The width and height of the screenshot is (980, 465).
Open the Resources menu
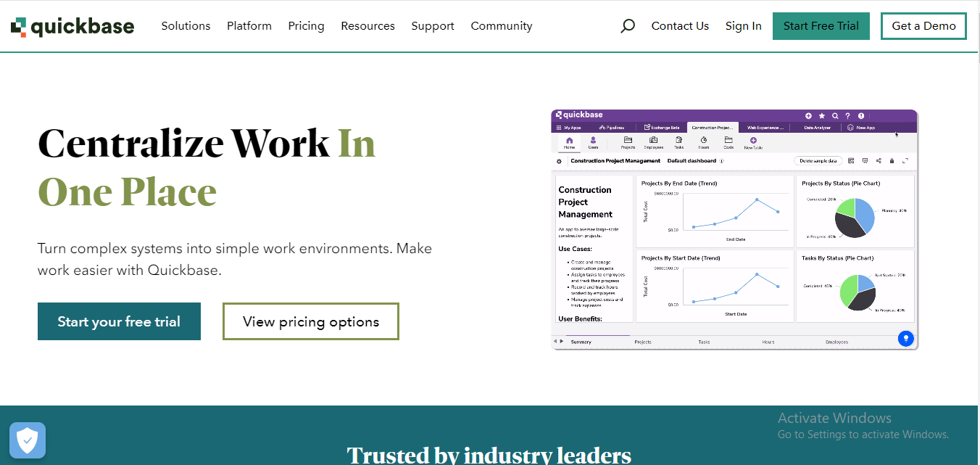[367, 26]
